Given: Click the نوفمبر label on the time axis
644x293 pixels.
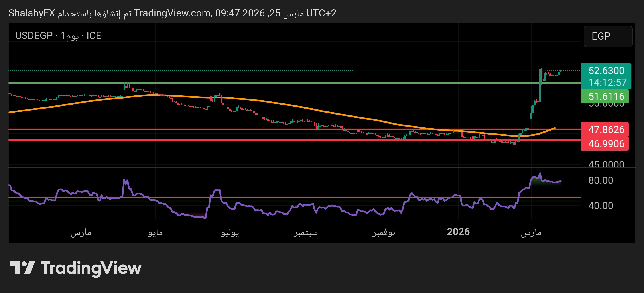Looking at the screenshot, I should tap(384, 232).
